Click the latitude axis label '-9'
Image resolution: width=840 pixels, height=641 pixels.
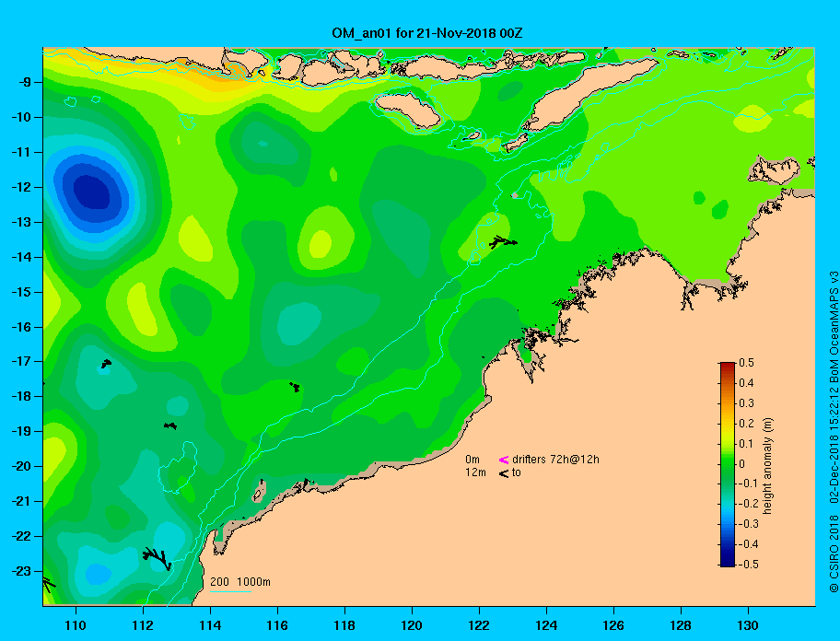24,83
